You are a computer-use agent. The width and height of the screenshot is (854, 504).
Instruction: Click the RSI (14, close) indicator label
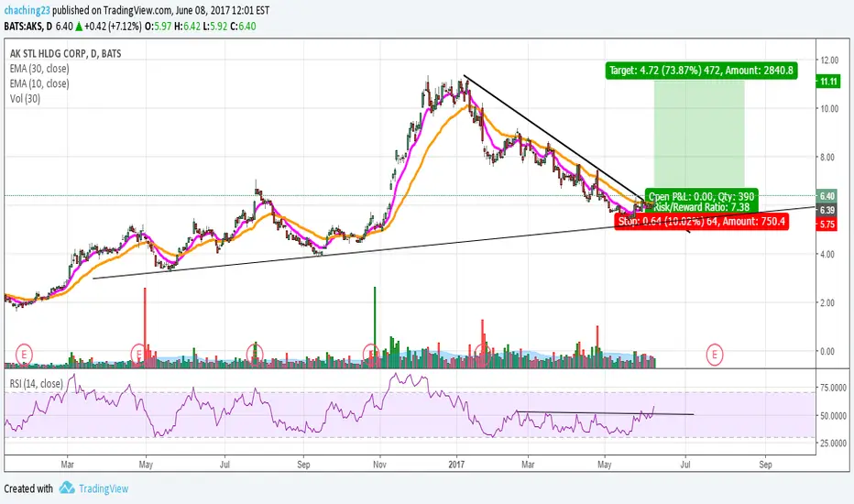point(36,384)
